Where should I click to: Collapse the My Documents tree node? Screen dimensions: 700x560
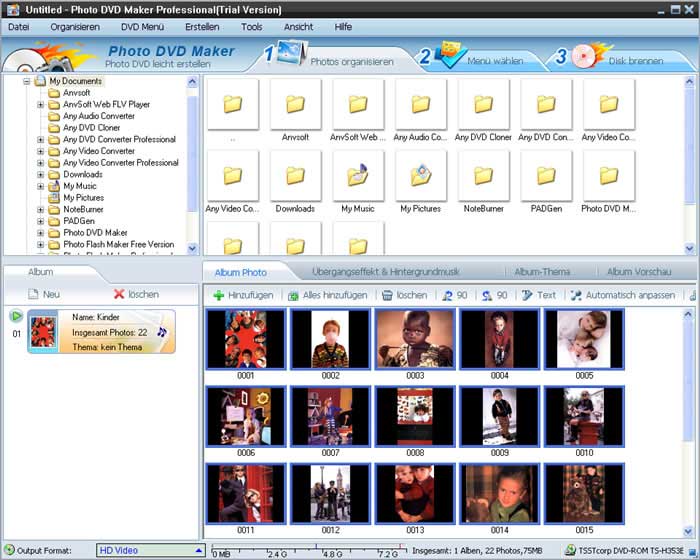point(27,81)
